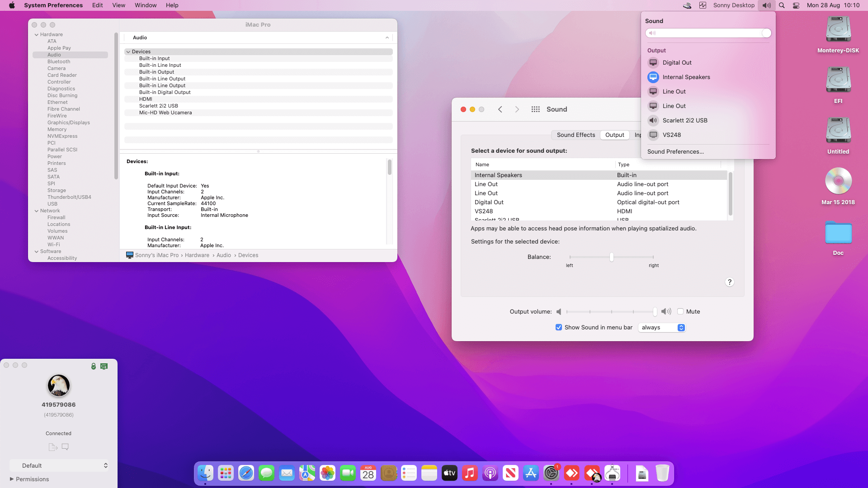868x488 pixels.
Task: Expand the Permissions disclosure triangle
Action: (x=12, y=479)
